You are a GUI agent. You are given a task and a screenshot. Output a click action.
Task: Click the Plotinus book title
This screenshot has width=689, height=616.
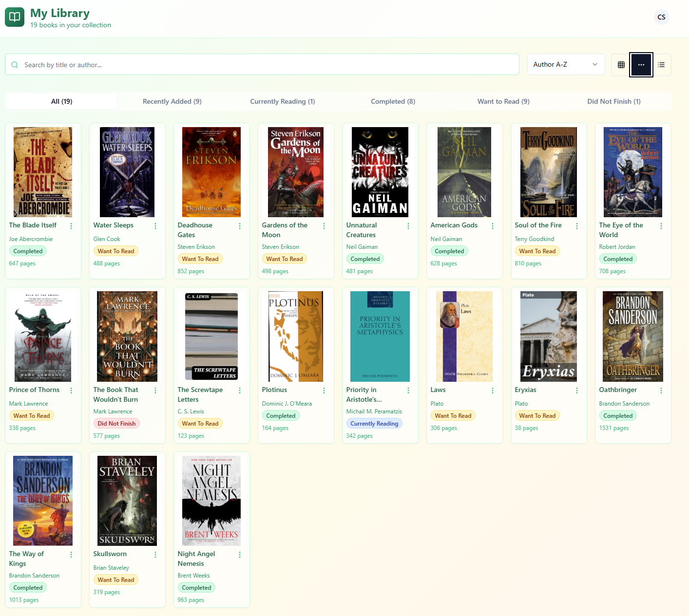click(274, 390)
